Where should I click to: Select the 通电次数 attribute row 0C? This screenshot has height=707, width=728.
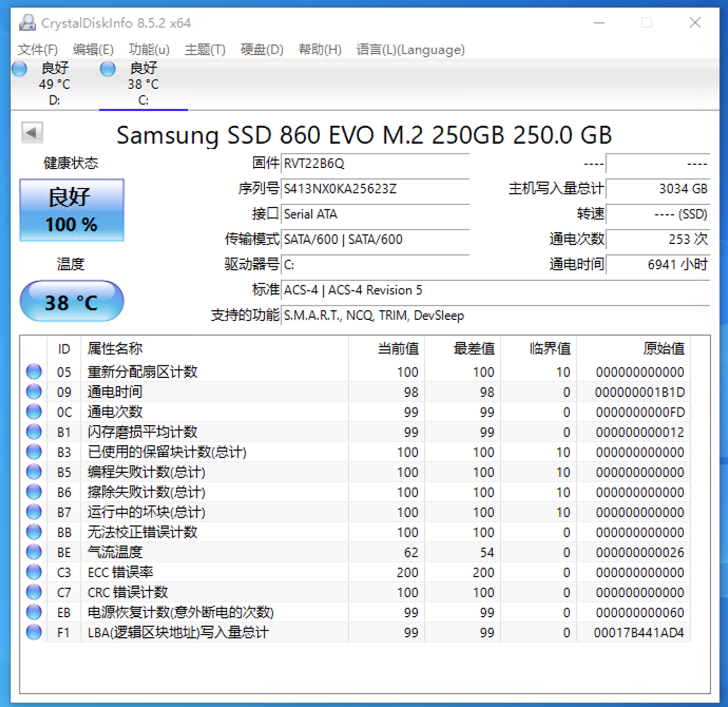point(211,412)
